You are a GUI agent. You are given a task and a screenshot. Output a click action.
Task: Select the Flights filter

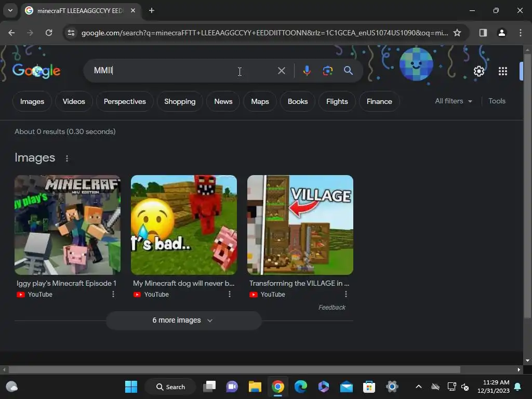click(337, 101)
